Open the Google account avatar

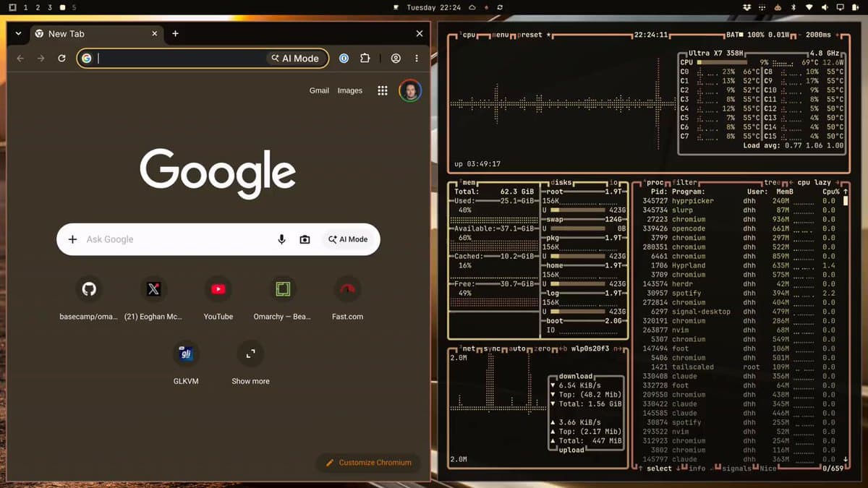[x=410, y=90]
